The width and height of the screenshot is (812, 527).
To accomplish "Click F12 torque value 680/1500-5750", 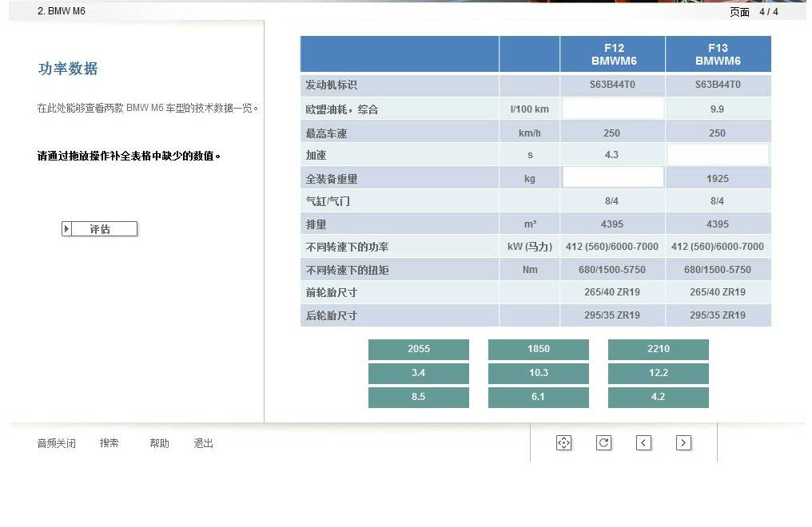I will point(612,269).
